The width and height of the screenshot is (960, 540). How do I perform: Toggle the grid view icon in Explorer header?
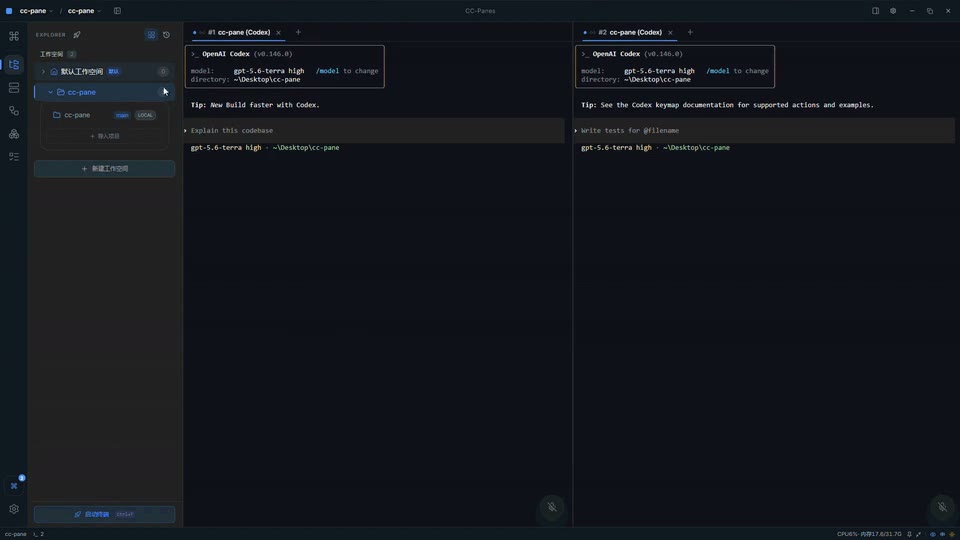tap(151, 35)
